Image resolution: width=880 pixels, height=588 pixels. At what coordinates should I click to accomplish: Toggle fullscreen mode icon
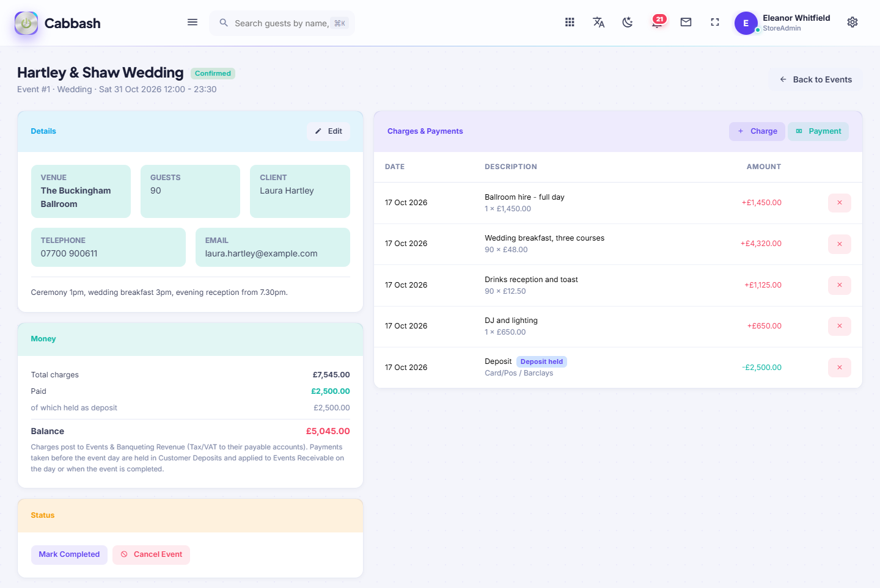[715, 23]
